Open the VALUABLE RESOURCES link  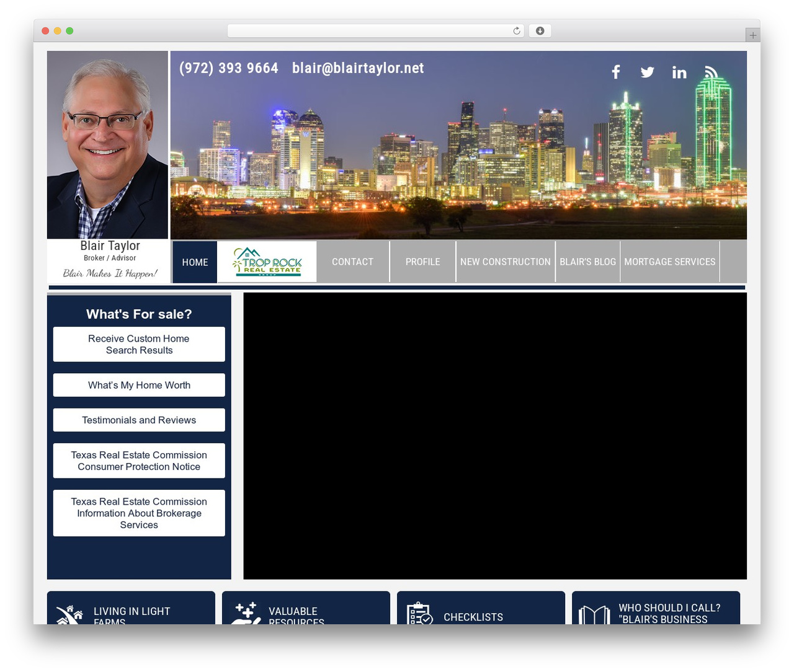click(297, 616)
